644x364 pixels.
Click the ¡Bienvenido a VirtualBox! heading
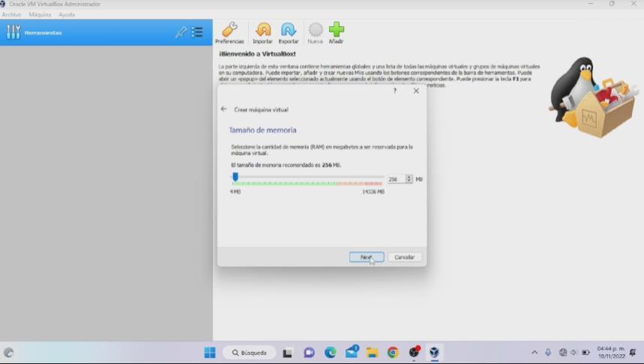pos(257,54)
